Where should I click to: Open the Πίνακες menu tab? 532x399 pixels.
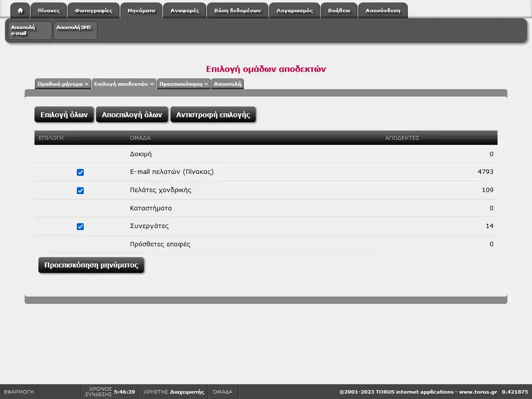coord(49,10)
